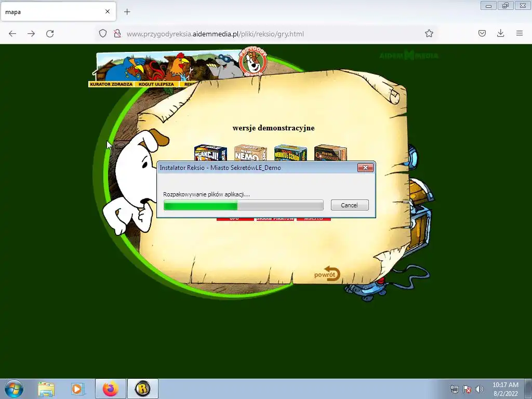The width and height of the screenshot is (532, 399).
Task: Open Kogut Ulepsza banner link
Action: coord(156,84)
